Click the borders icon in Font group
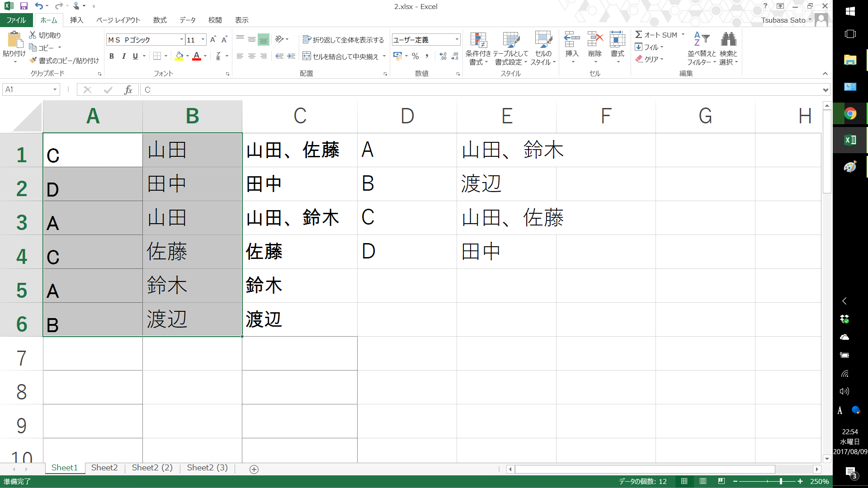Viewport: 868px width, 488px height. coord(157,56)
